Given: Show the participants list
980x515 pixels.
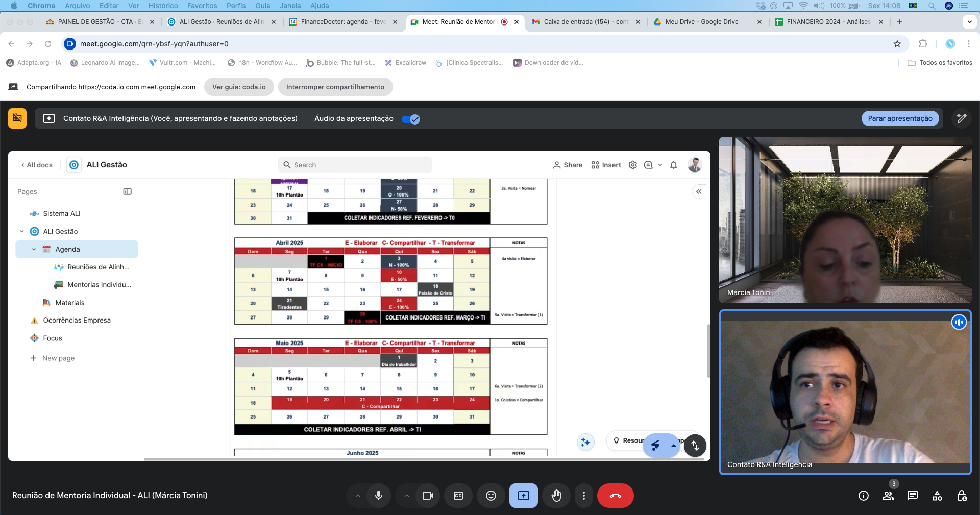Looking at the screenshot, I should (x=888, y=496).
